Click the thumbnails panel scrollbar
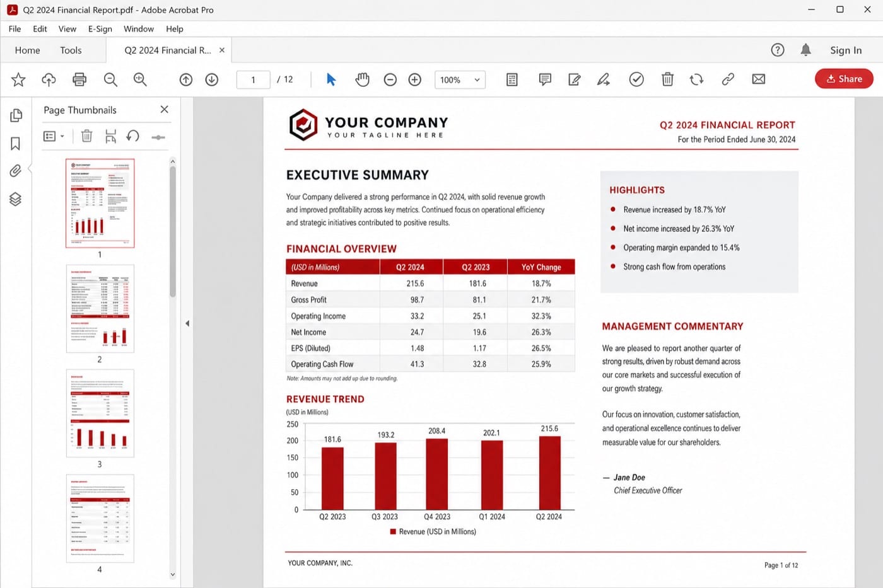883x588 pixels. coord(173,231)
